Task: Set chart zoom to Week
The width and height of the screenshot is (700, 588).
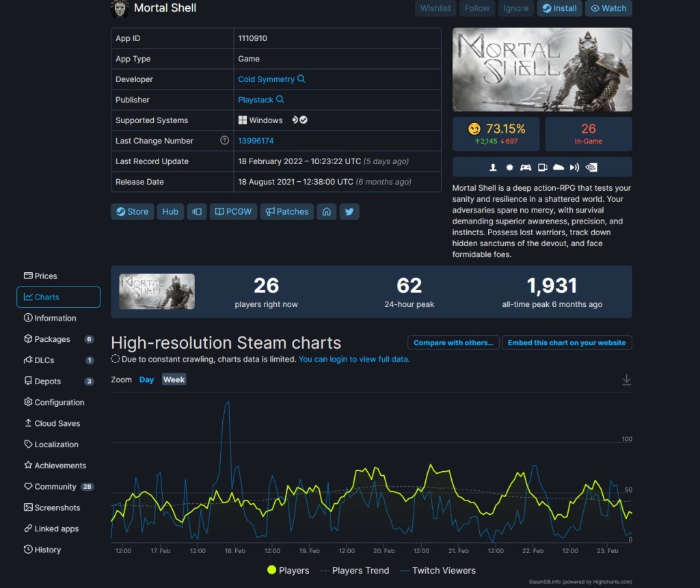Action: tap(174, 379)
